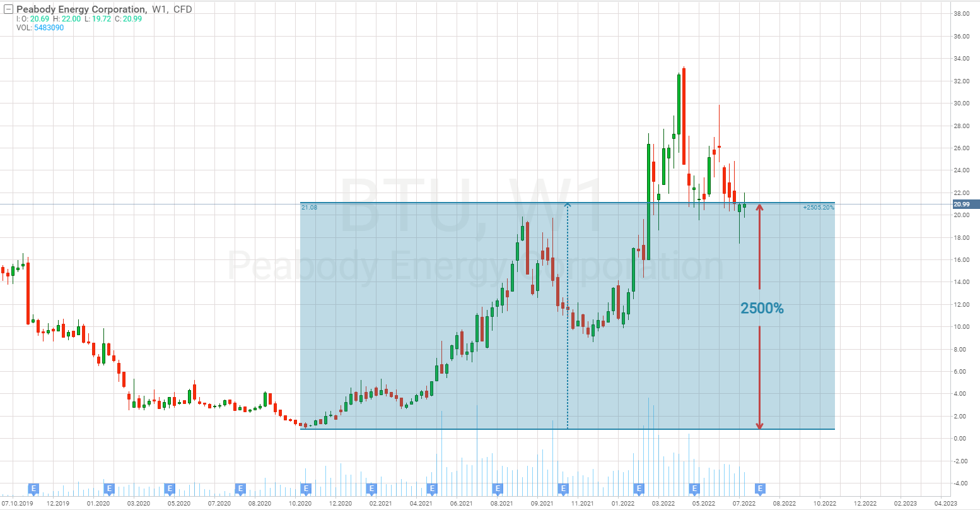The width and height of the screenshot is (980, 510).
Task: Click the VOL value 5483090
Action: [x=49, y=28]
